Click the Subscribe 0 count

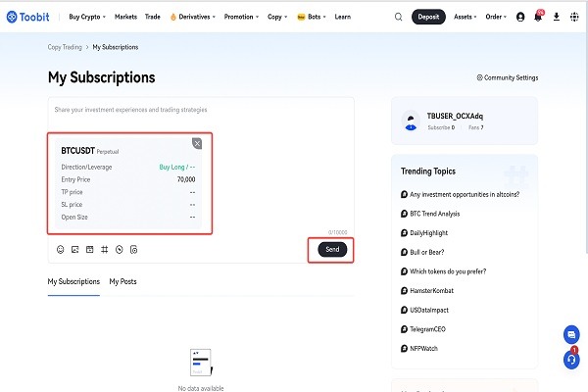[x=441, y=127]
